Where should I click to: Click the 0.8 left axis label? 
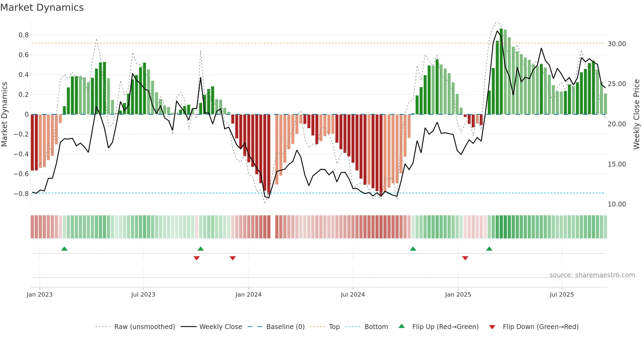pos(24,35)
